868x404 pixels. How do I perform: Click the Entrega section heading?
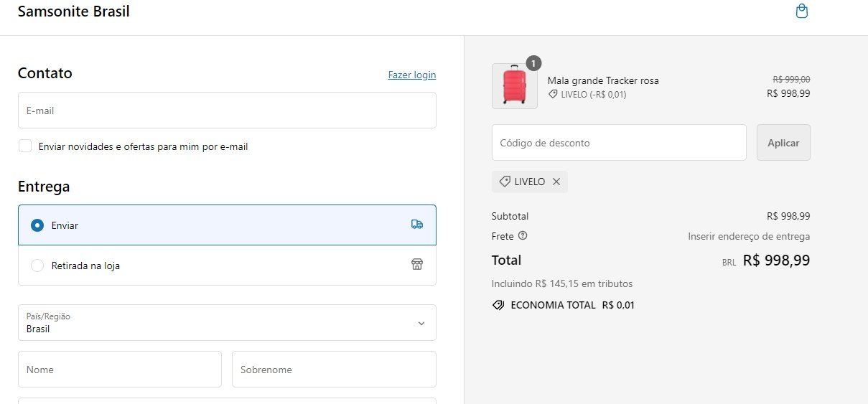(x=44, y=187)
